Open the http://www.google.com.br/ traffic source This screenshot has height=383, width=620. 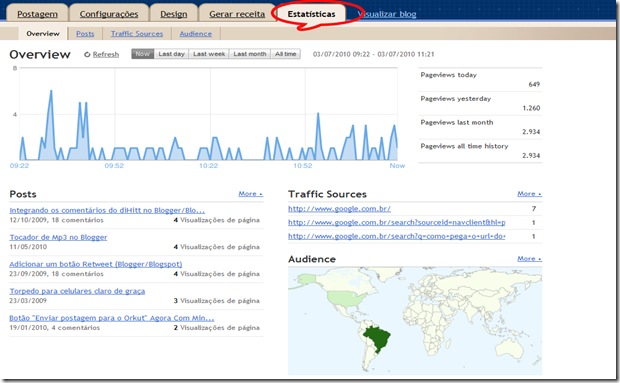click(339, 209)
